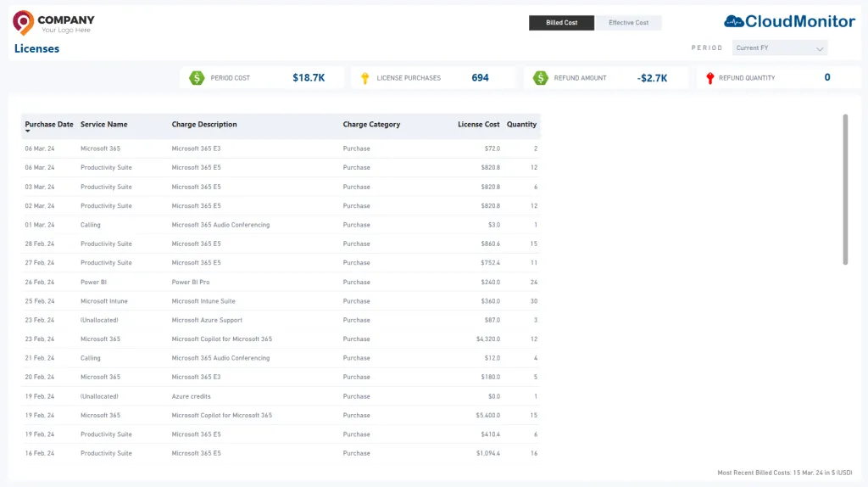
Task: Click the $1,094.4 license cost cell
Action: click(x=488, y=453)
